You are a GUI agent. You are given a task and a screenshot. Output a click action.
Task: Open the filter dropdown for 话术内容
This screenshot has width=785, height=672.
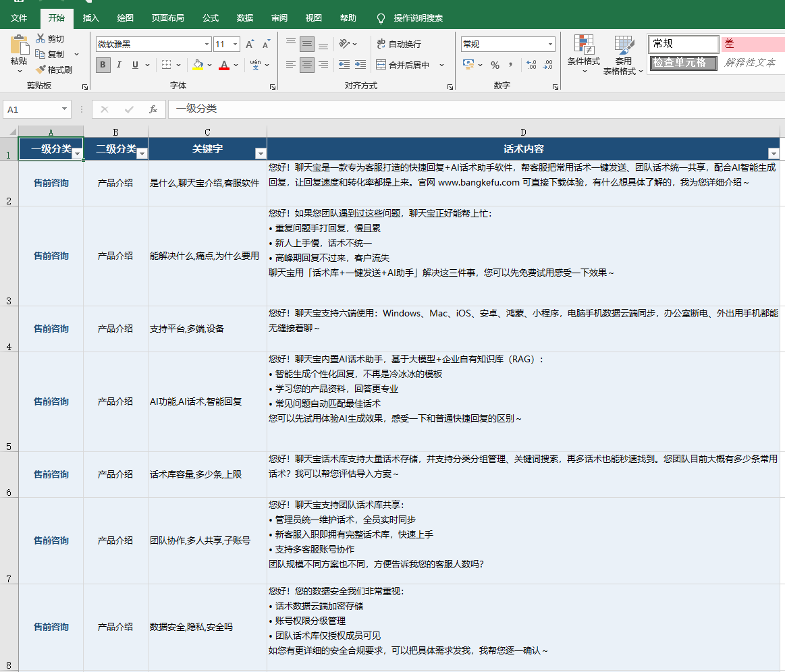pos(774,154)
